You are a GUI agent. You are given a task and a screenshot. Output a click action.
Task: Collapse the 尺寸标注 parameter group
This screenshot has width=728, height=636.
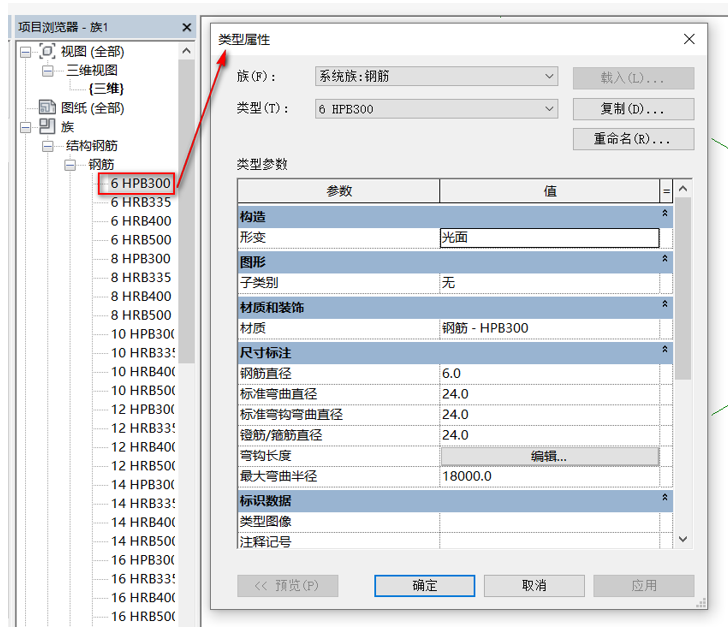[665, 352]
